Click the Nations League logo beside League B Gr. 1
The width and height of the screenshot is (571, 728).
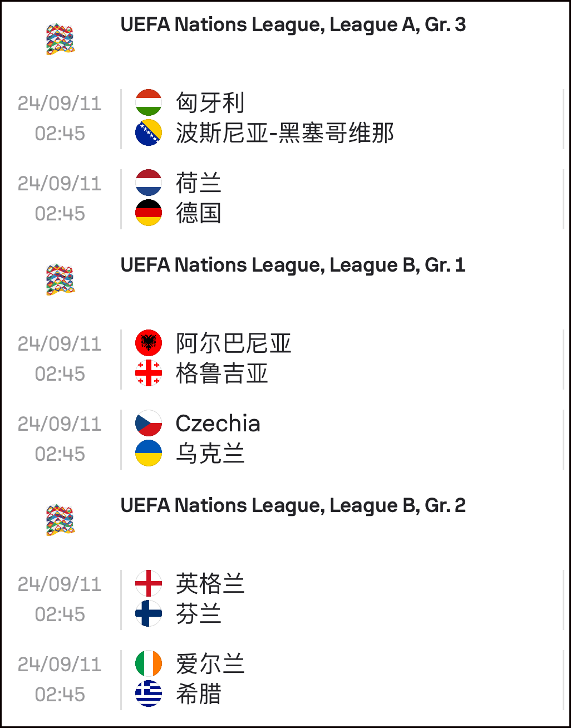tap(60, 280)
